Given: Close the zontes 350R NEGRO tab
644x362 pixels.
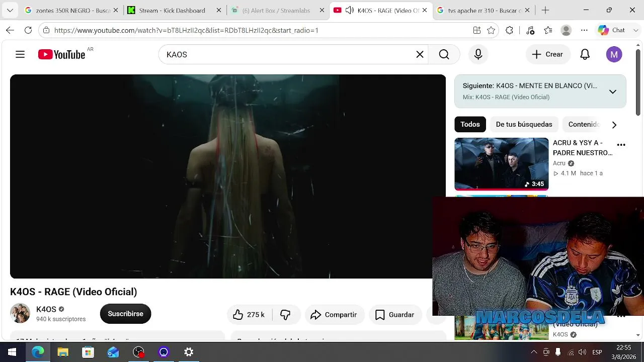Looking at the screenshot, I should 116,10.
